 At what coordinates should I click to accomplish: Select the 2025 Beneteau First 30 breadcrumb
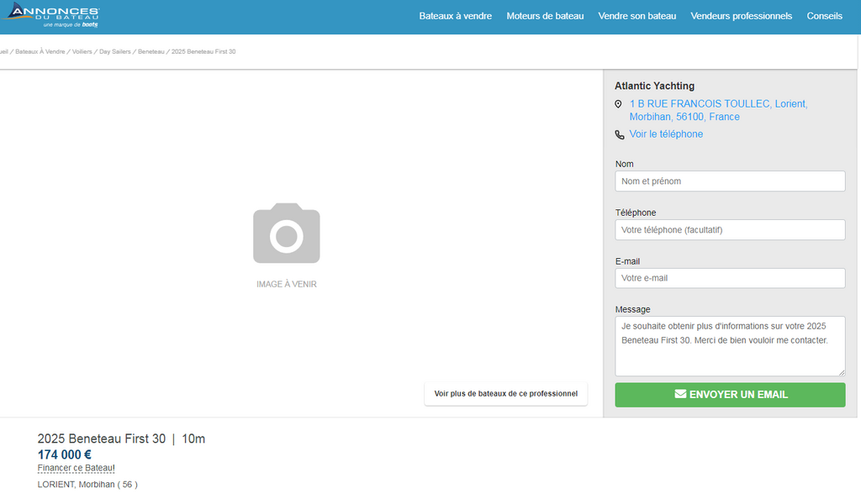[203, 51]
